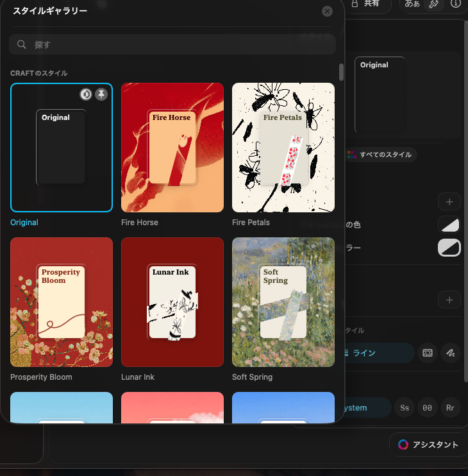The height and width of the screenshot is (476, 468).
Task: Click the search field in style gallery
Action: pyautogui.click(x=172, y=44)
